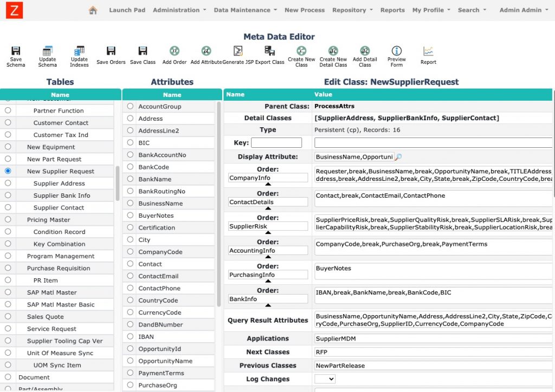Move the SupplierRisk order up with its arrow
The width and height of the screenshot is (555, 392).
pos(268,233)
